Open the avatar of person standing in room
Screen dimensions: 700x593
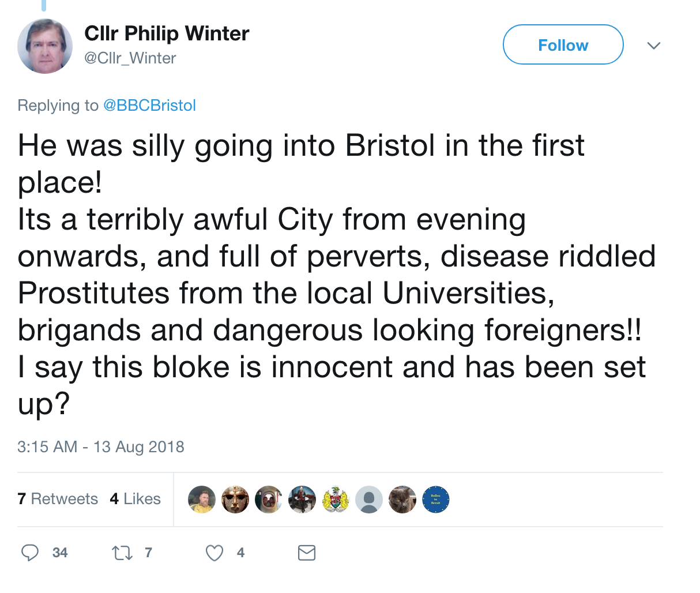pyautogui.click(x=302, y=499)
